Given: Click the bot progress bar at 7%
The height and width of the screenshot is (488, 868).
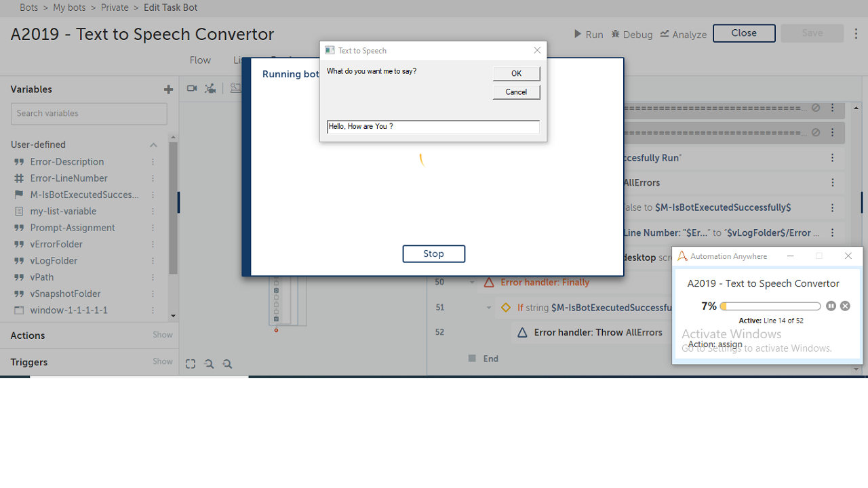Looking at the screenshot, I should click(x=770, y=306).
